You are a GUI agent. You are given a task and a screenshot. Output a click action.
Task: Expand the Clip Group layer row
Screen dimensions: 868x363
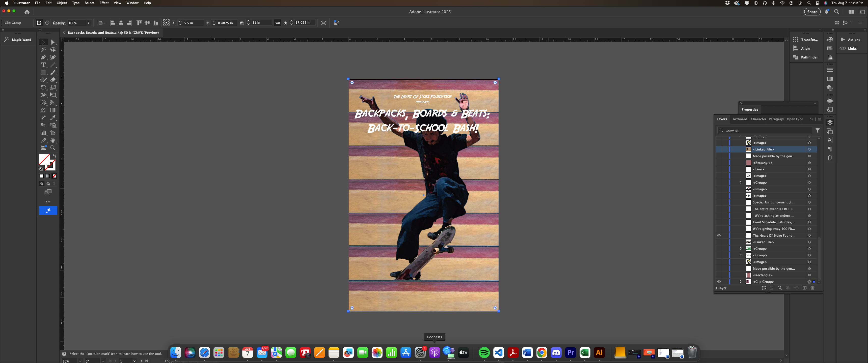[x=741, y=282]
